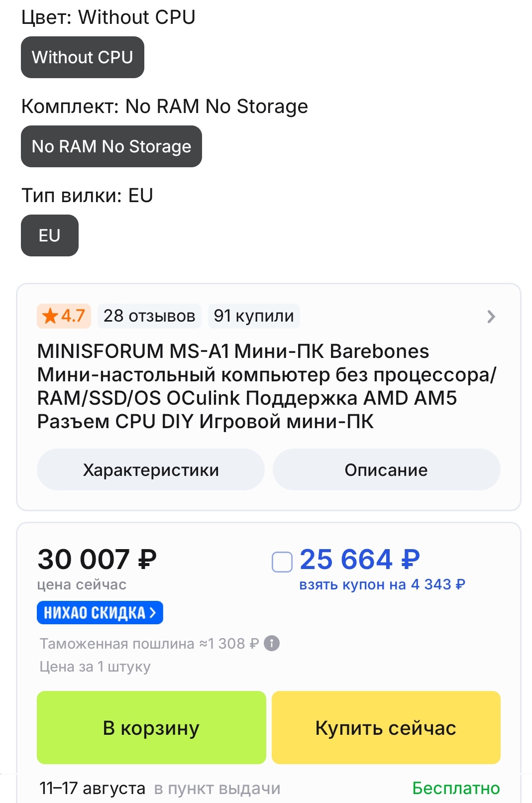Select the No RAM No Storage kit option

click(111, 146)
